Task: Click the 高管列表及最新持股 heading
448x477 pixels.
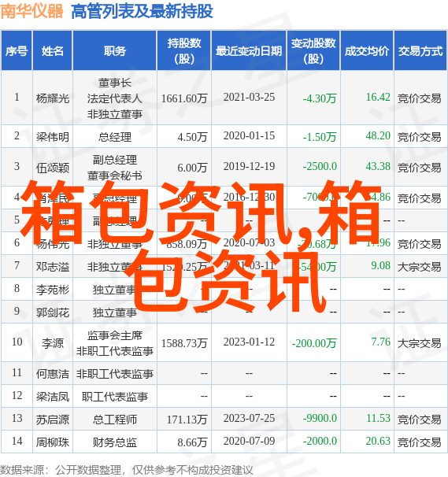Action: point(142,12)
